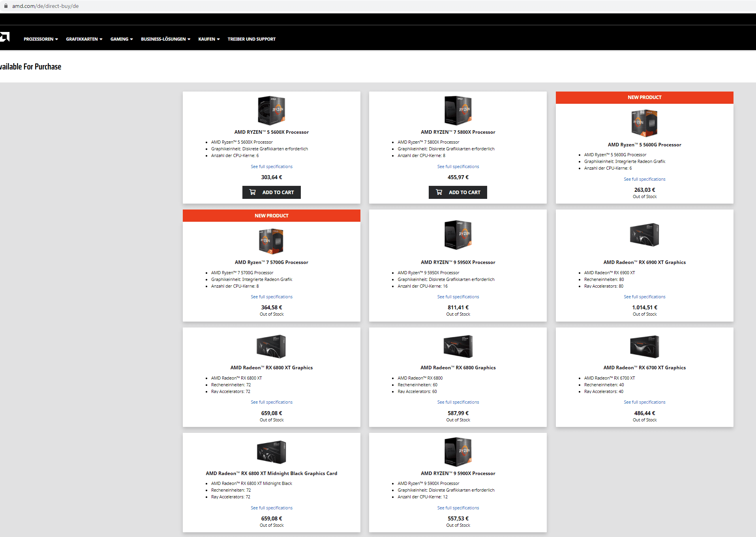See full specifications for Ryzen 7 5700G
Image resolution: width=756 pixels, height=537 pixels.
pos(272,297)
